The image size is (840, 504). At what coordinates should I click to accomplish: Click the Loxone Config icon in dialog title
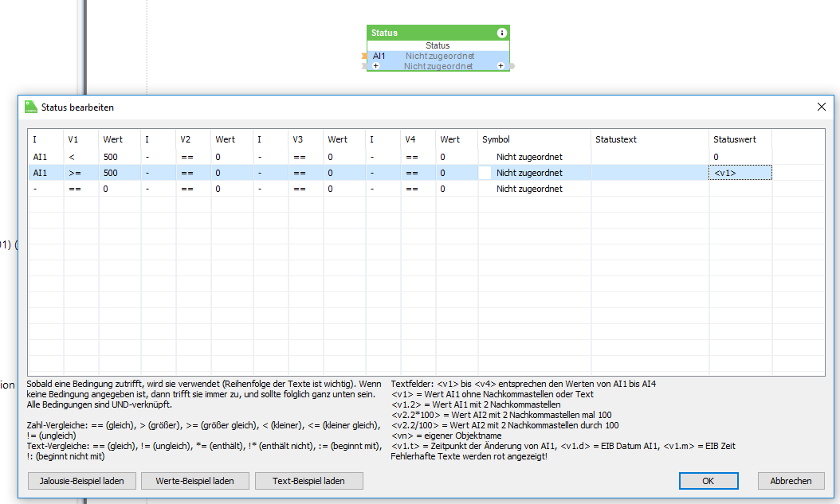pyautogui.click(x=31, y=107)
